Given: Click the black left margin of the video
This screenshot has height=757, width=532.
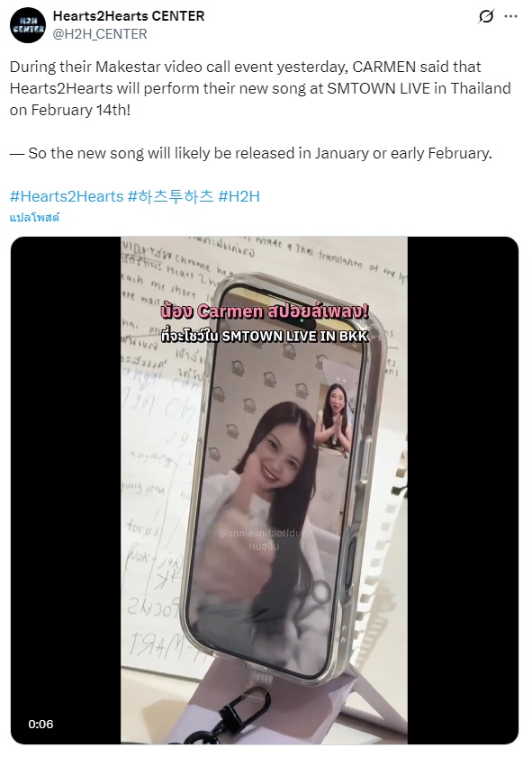Looking at the screenshot, I should pos(66,490).
